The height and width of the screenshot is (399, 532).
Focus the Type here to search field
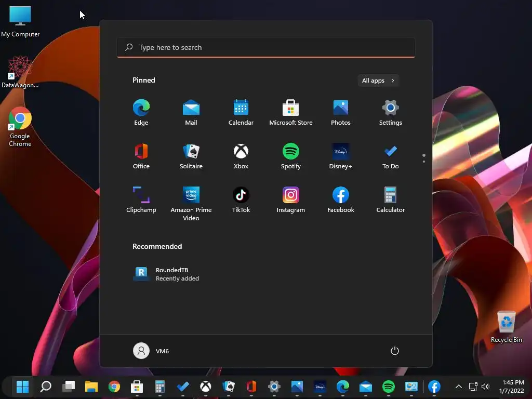click(266, 47)
